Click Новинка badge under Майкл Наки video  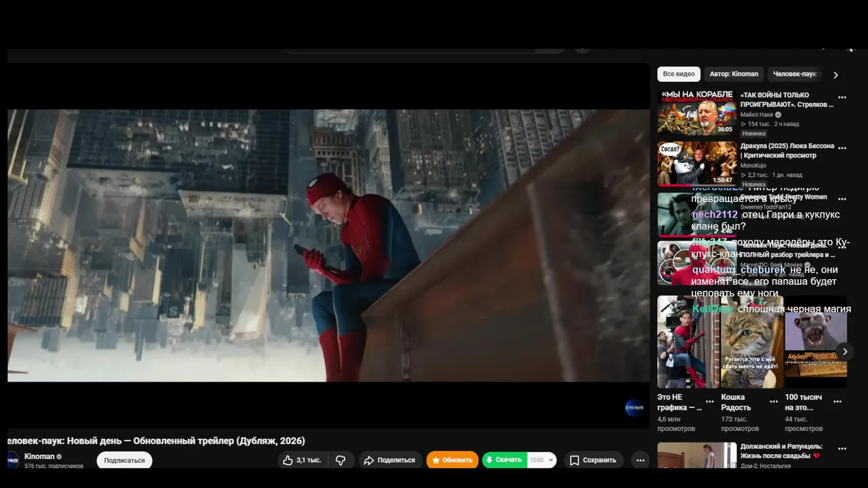[753, 134]
